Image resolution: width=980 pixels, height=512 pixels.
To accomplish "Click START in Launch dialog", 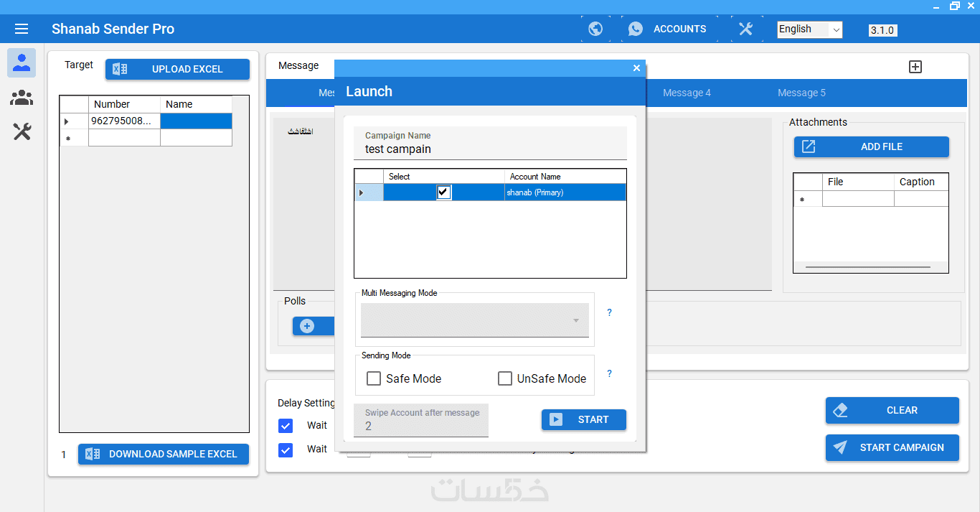I will [x=584, y=419].
